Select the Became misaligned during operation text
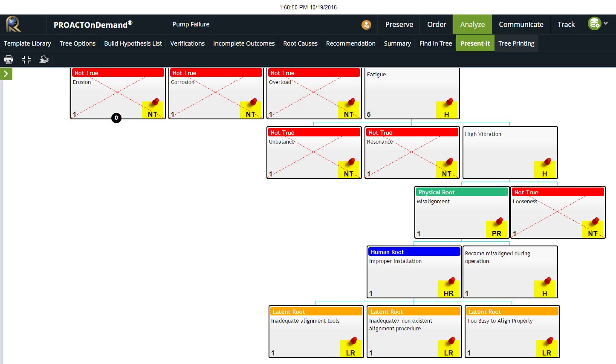616x364 pixels. (x=497, y=257)
